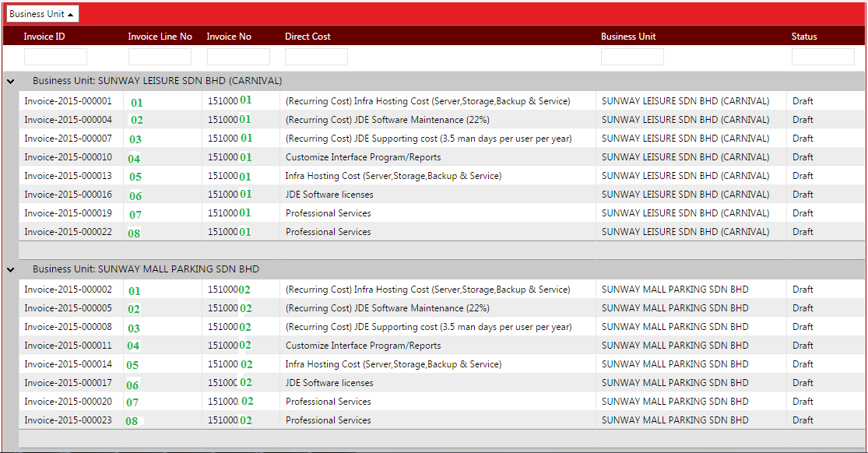Image resolution: width=868 pixels, height=453 pixels.
Task: Click the Invoice No column header
Action: [229, 37]
